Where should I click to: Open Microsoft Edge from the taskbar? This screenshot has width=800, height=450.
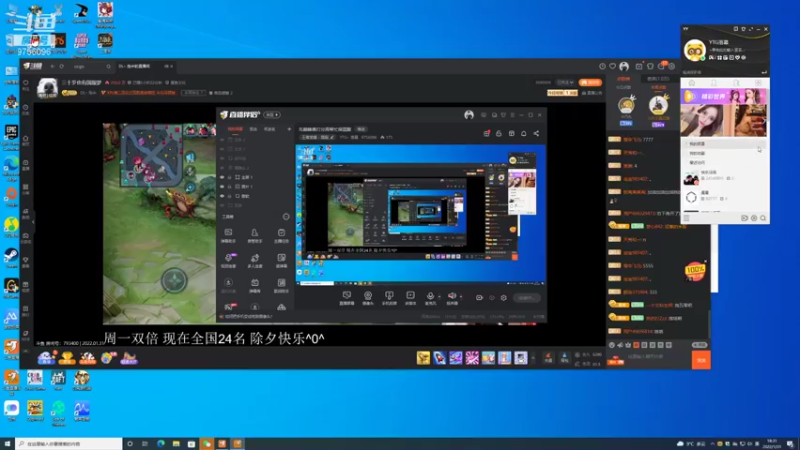coord(161,444)
